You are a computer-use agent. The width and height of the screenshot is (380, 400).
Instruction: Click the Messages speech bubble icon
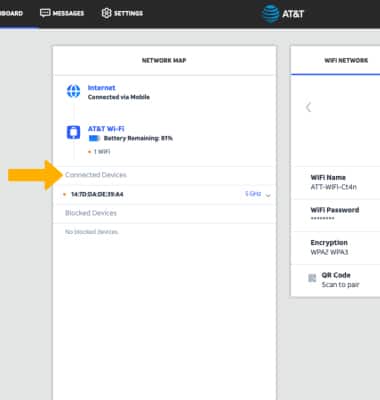point(45,13)
